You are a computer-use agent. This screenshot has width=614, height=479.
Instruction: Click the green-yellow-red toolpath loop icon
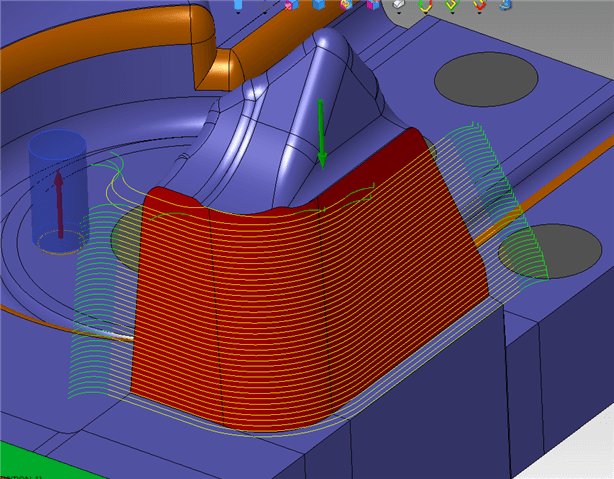(x=425, y=5)
